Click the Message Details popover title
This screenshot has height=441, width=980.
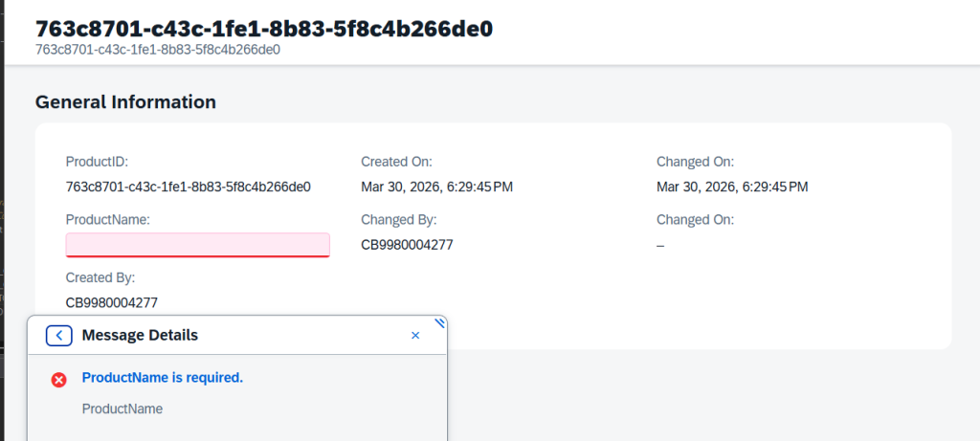[x=140, y=335]
